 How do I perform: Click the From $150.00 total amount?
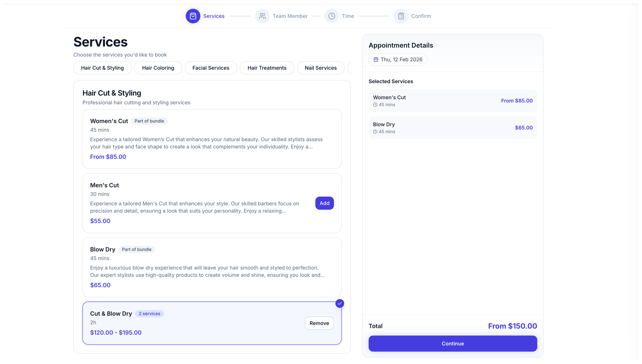pyautogui.click(x=512, y=326)
